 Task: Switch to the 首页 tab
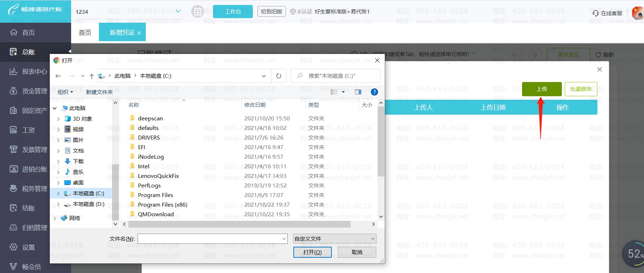[85, 32]
